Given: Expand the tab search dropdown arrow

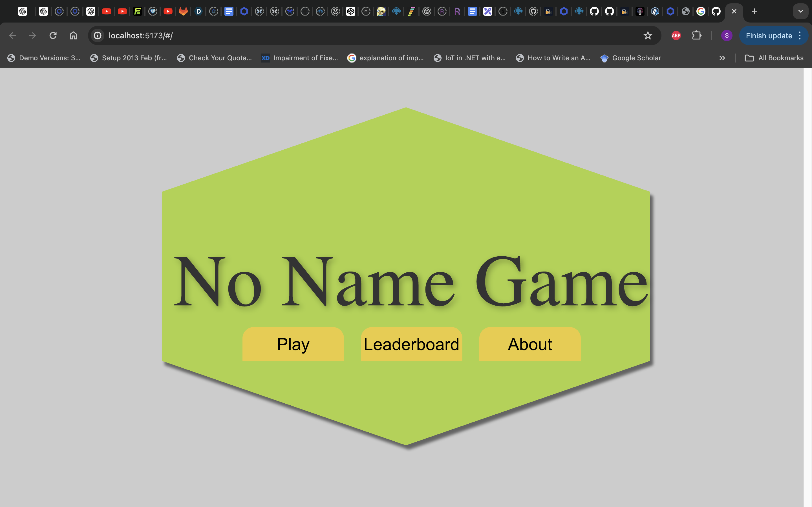Looking at the screenshot, I should (x=801, y=11).
